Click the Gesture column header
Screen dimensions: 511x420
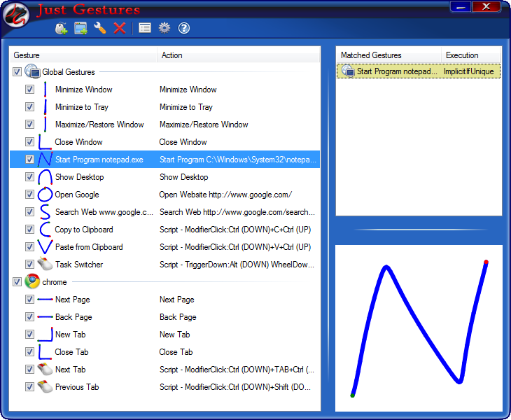pos(83,55)
